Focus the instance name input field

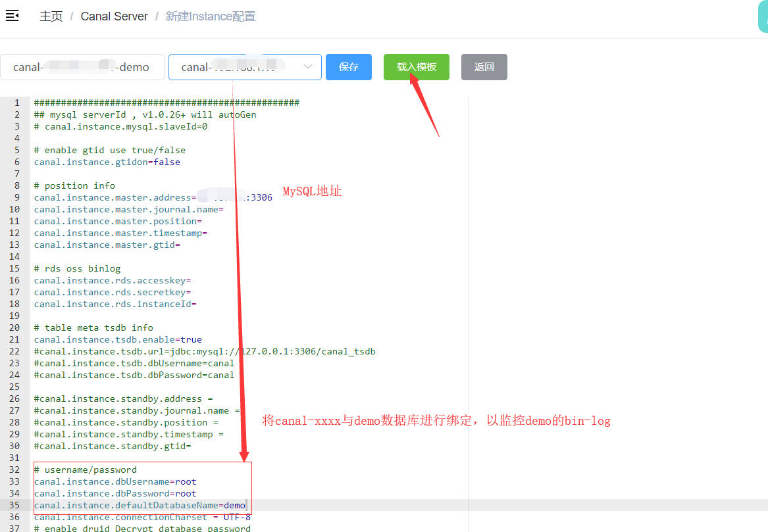(x=82, y=66)
